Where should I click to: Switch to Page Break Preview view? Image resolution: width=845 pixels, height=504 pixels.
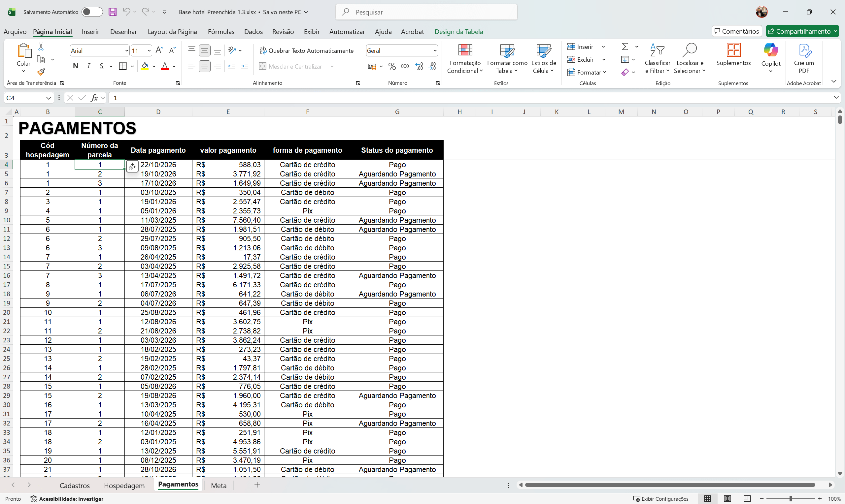(747, 499)
